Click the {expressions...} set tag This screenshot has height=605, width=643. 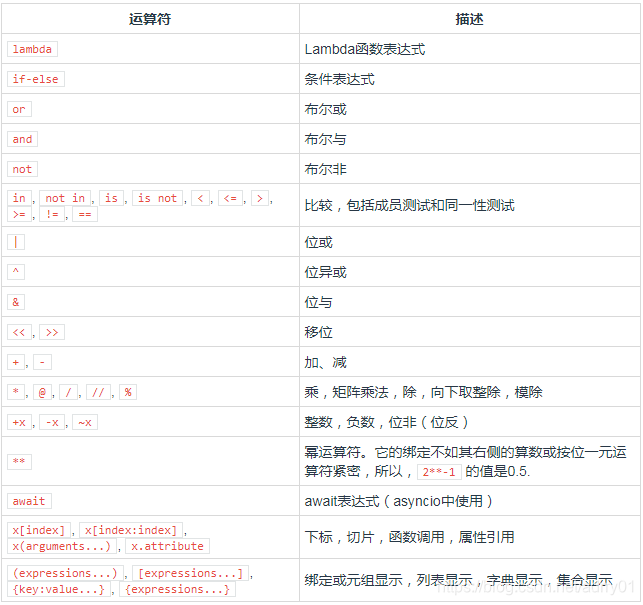(x=177, y=589)
